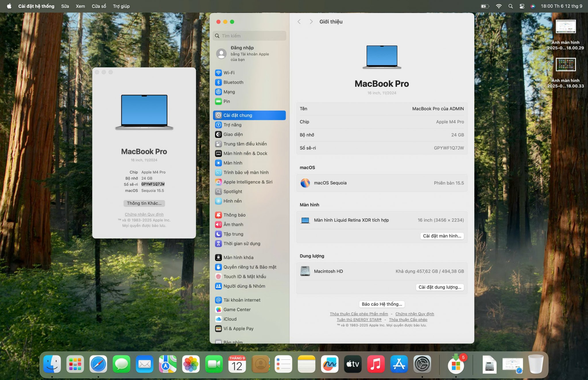
Task: Select Trung tâm điều khiển item
Action: (245, 144)
